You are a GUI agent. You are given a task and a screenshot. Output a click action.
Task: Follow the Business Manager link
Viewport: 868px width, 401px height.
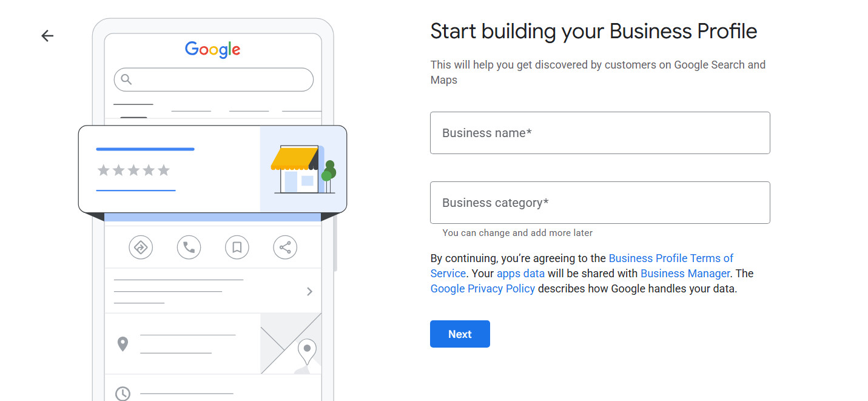tap(685, 274)
